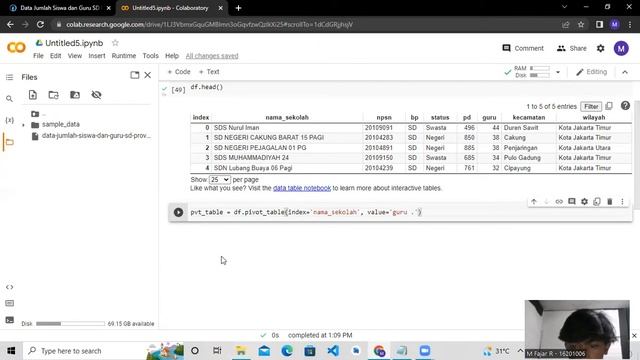Reload the page in the browser
The width and height of the screenshot is (640, 360).
tap(40, 24)
